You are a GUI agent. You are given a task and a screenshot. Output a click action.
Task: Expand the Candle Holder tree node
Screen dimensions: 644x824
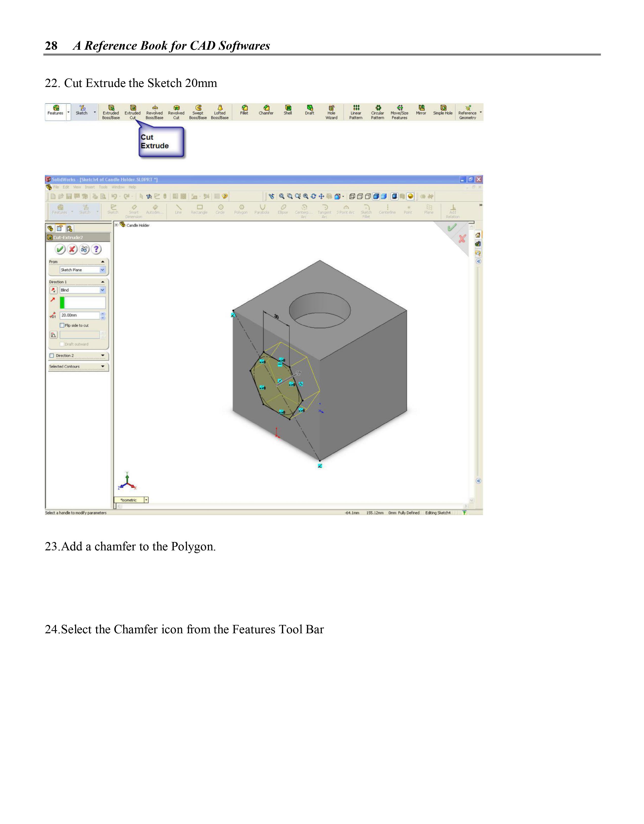coord(116,225)
